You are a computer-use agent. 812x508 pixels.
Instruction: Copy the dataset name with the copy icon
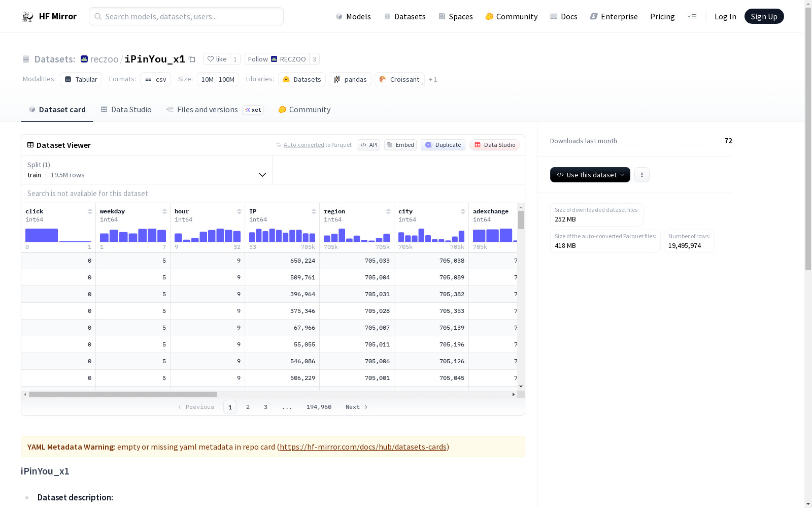[192, 59]
